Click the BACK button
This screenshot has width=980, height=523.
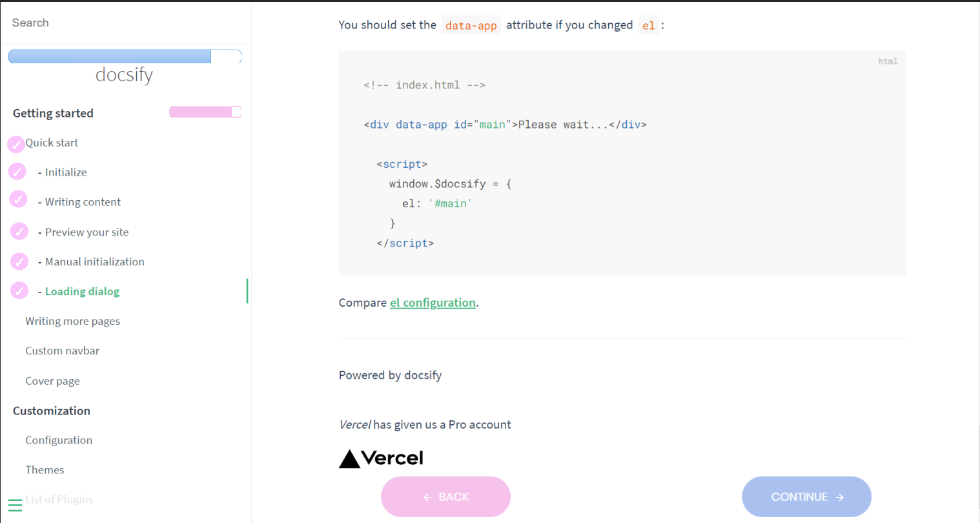[445, 497]
